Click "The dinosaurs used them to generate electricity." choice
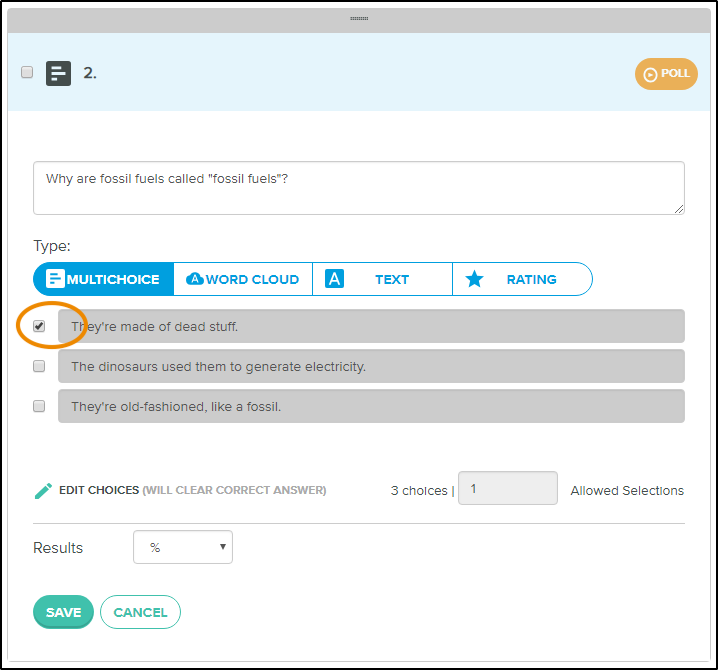 371,366
